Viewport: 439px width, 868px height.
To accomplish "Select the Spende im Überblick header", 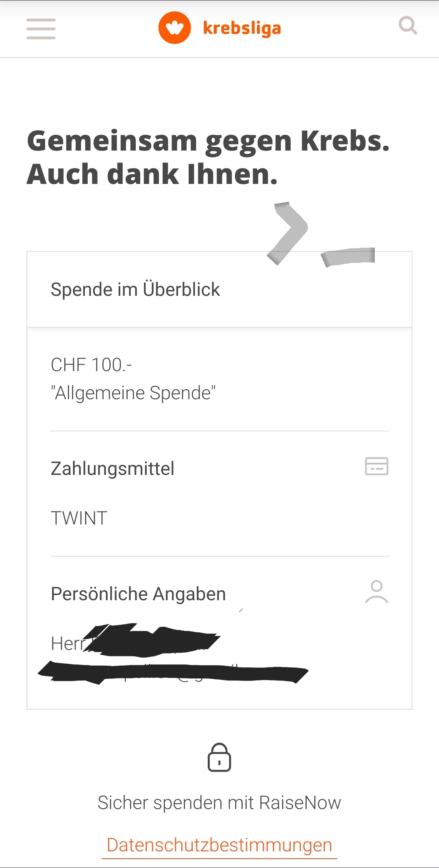I will point(135,290).
